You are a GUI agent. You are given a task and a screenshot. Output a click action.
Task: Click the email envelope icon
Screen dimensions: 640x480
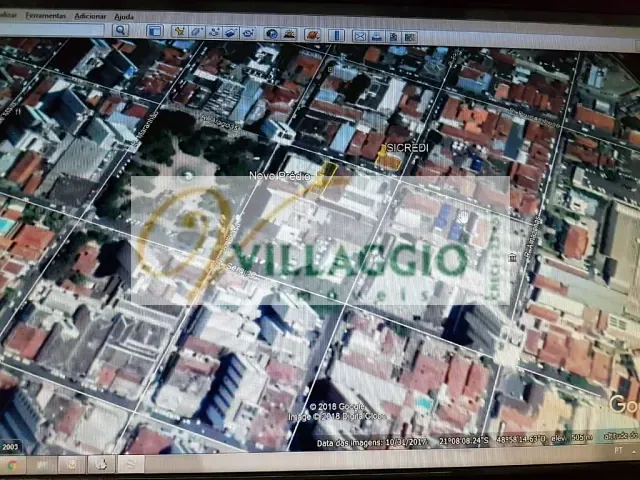pyautogui.click(x=360, y=36)
